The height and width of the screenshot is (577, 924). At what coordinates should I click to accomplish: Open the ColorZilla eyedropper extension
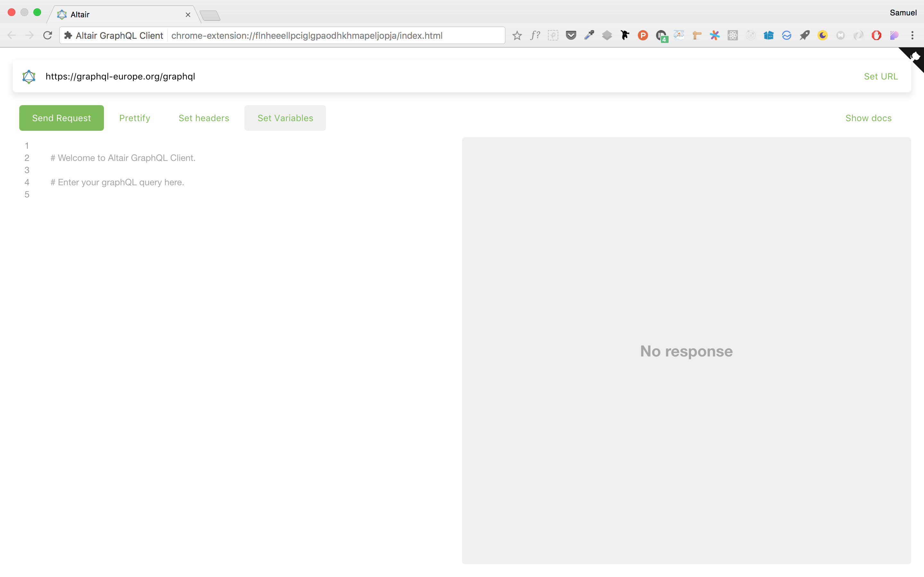pos(589,35)
